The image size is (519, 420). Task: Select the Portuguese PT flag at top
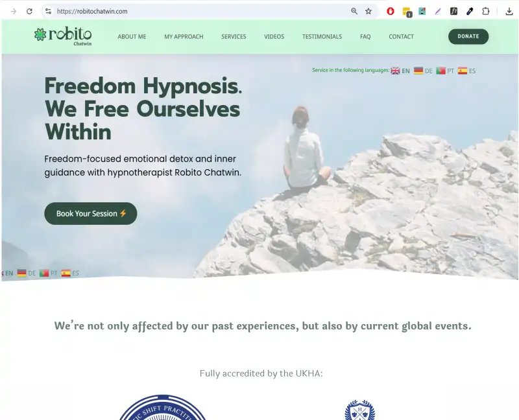tap(445, 71)
